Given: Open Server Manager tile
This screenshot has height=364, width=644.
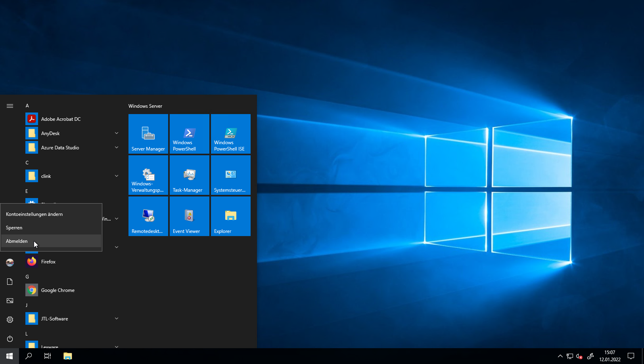Looking at the screenshot, I should click(148, 134).
